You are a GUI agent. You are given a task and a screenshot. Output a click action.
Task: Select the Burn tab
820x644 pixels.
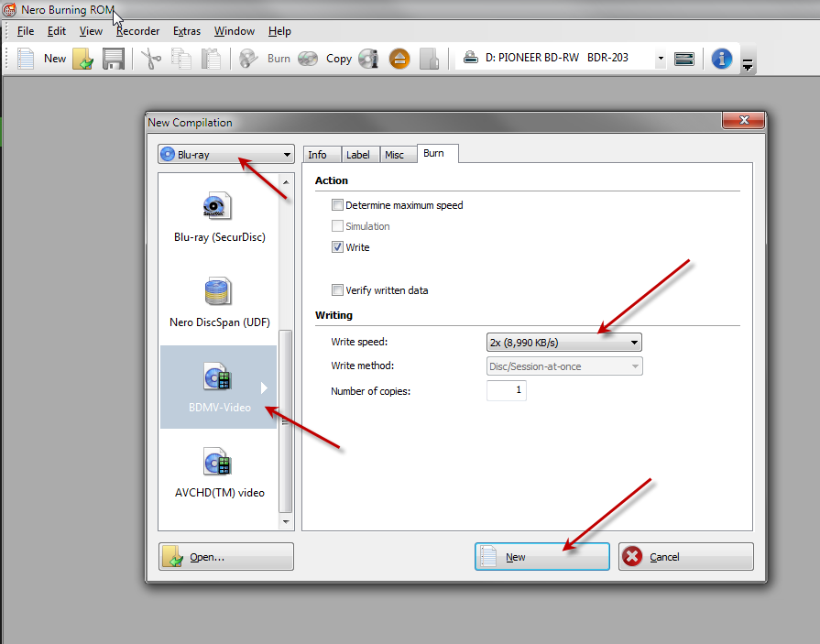(x=438, y=153)
